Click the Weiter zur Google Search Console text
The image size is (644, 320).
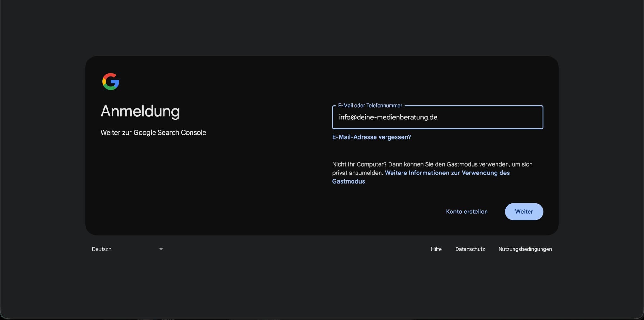pyautogui.click(x=153, y=132)
